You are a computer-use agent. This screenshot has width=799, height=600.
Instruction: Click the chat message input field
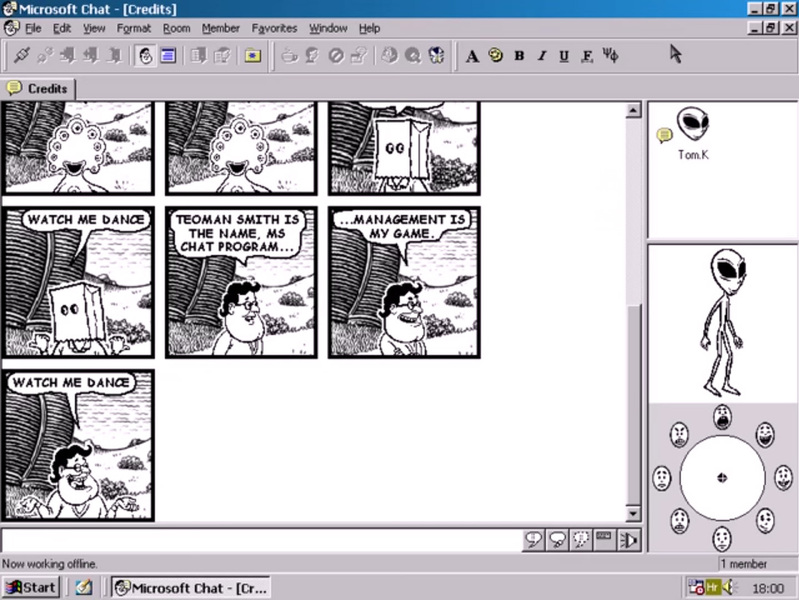tap(261, 540)
